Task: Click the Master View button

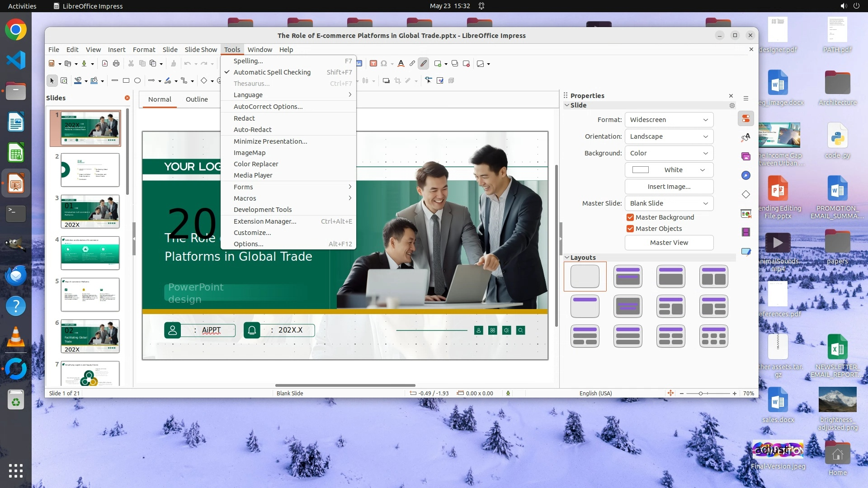Action: coord(669,243)
